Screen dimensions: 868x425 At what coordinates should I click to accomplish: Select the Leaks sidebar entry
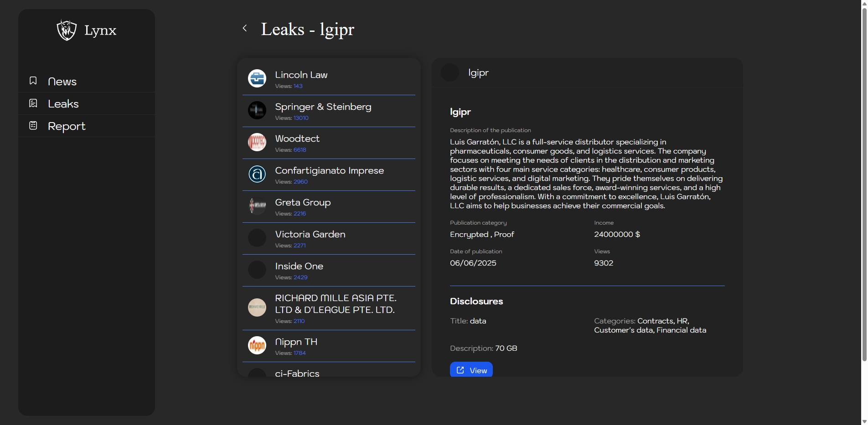point(63,104)
